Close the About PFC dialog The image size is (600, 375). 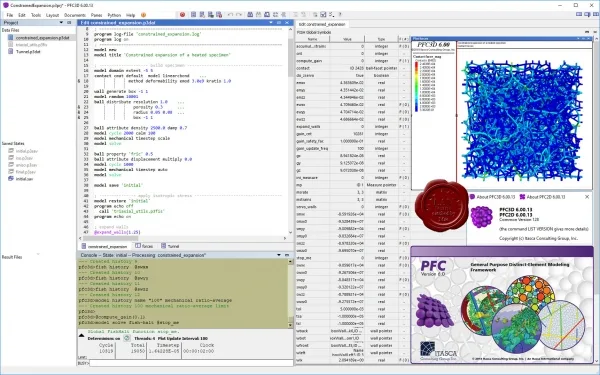click(x=587, y=197)
